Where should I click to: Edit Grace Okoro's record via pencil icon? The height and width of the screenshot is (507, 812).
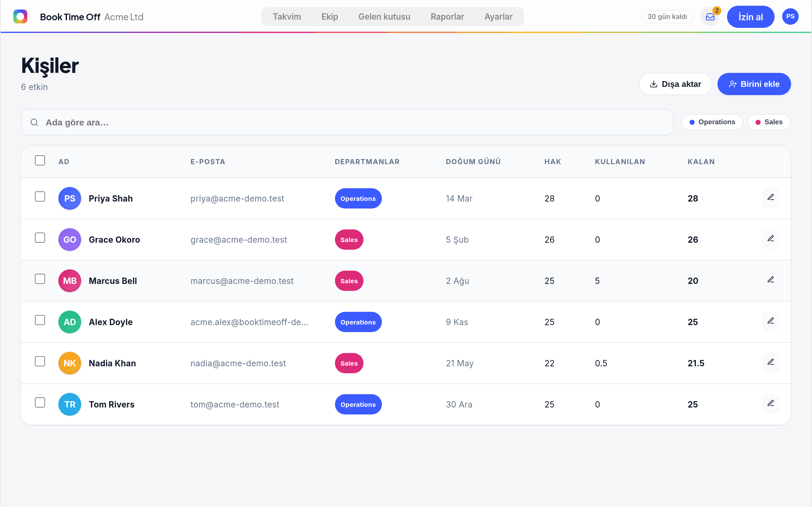click(771, 239)
